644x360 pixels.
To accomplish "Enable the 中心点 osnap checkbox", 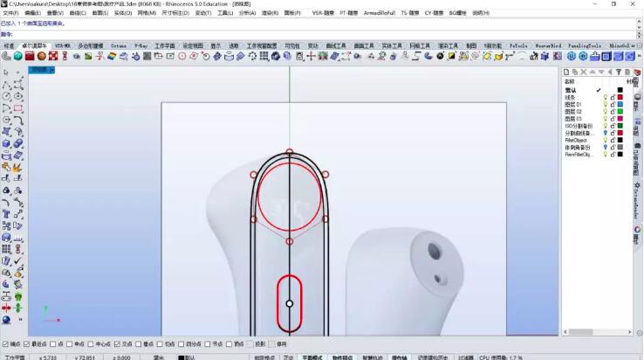I will click(x=91, y=344).
